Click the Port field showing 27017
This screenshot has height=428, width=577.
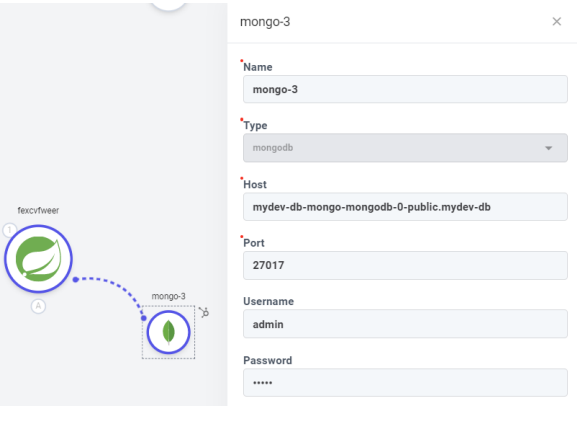tap(405, 265)
